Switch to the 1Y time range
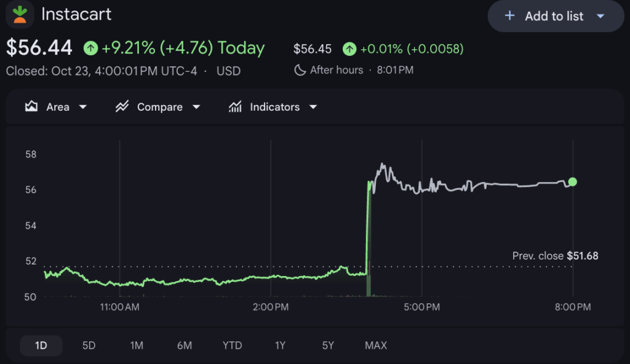This screenshot has height=364, width=630. pos(280,346)
